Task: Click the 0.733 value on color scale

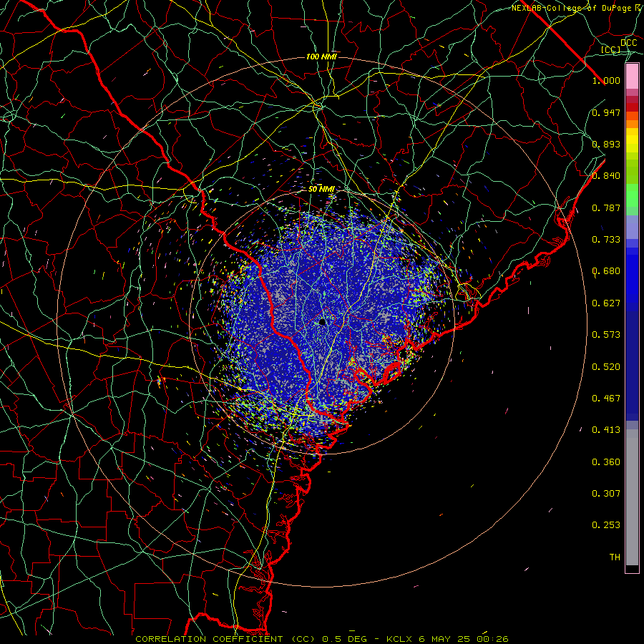Action: coord(606,240)
